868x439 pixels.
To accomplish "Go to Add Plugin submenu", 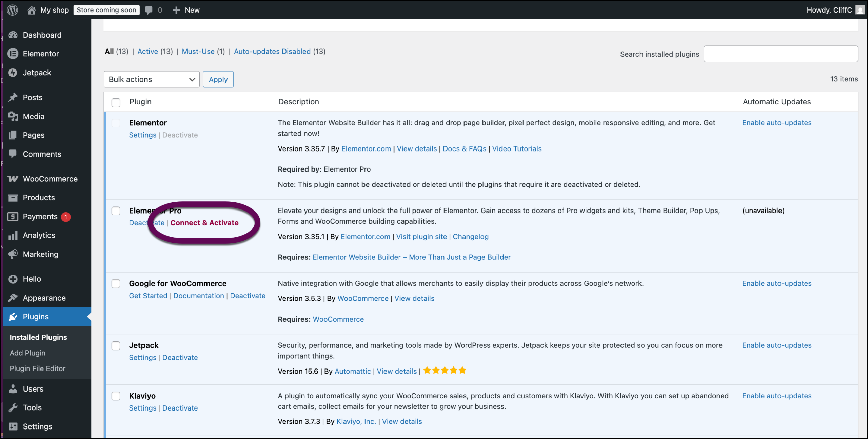I will (x=27, y=353).
